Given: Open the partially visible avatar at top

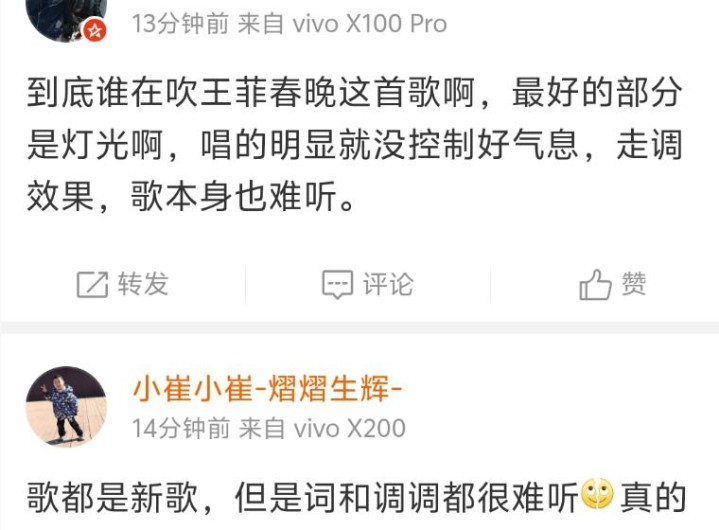Looking at the screenshot, I should tap(66, 17).
